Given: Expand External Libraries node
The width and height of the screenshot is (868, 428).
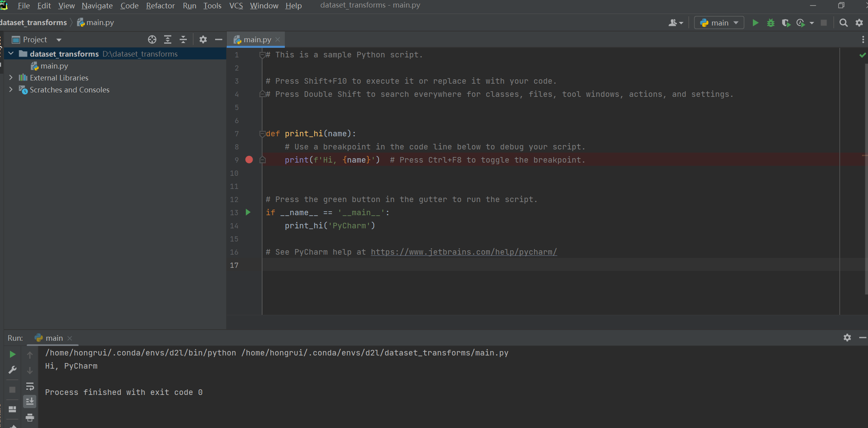Looking at the screenshot, I should tap(11, 77).
